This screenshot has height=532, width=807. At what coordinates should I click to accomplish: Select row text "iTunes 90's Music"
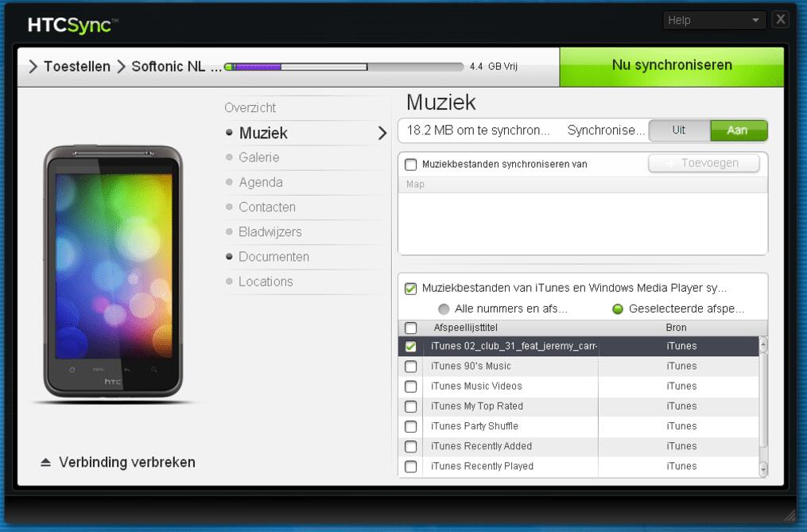pyautogui.click(x=471, y=366)
